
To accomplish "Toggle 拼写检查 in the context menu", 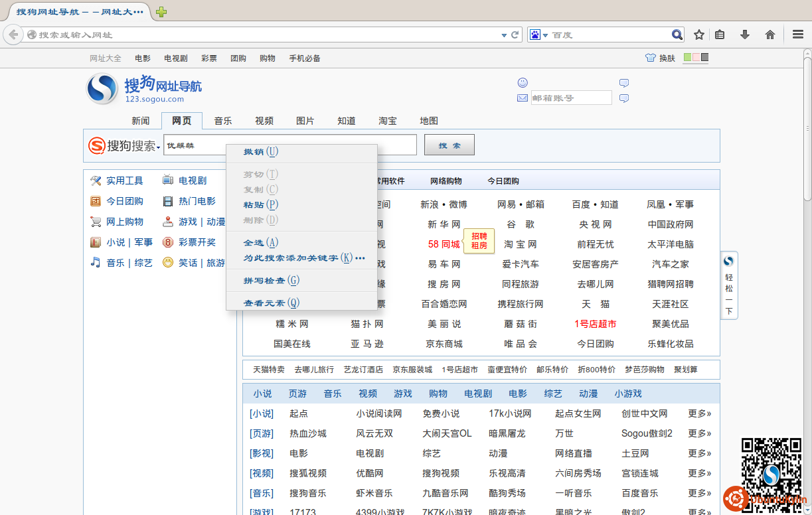I will coord(272,281).
